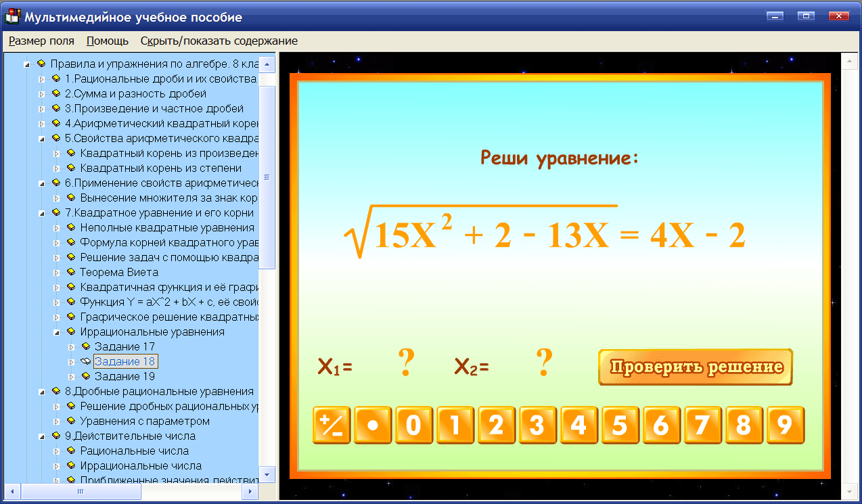Screen dimensions: 862x504
Task: Click the plus/minus sign key
Action: pyautogui.click(x=332, y=425)
